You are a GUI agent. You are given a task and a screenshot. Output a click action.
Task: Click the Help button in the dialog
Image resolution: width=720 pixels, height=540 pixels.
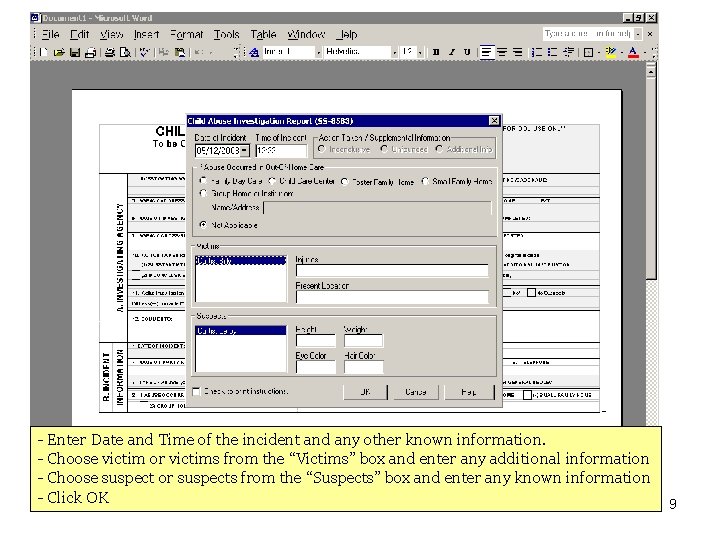coord(468,392)
